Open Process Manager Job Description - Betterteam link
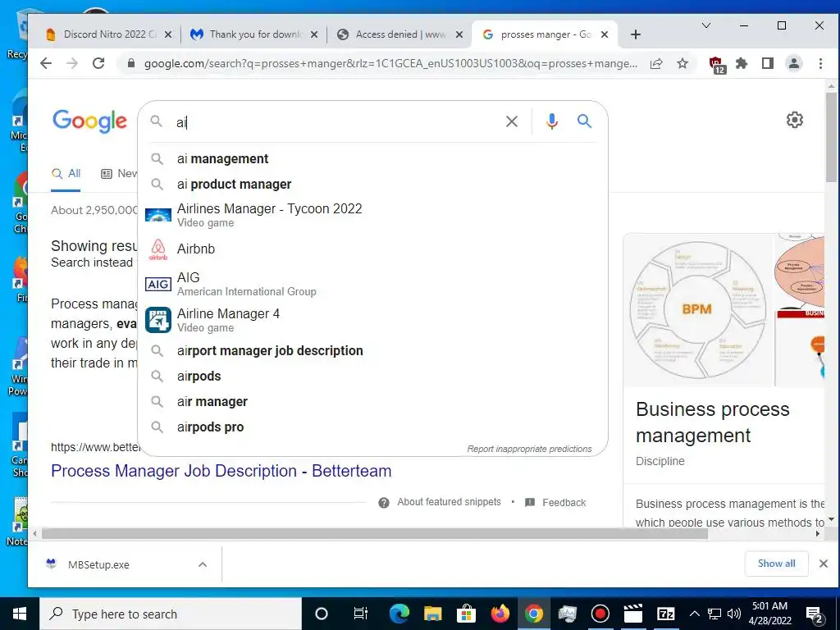840x630 pixels. (221, 471)
